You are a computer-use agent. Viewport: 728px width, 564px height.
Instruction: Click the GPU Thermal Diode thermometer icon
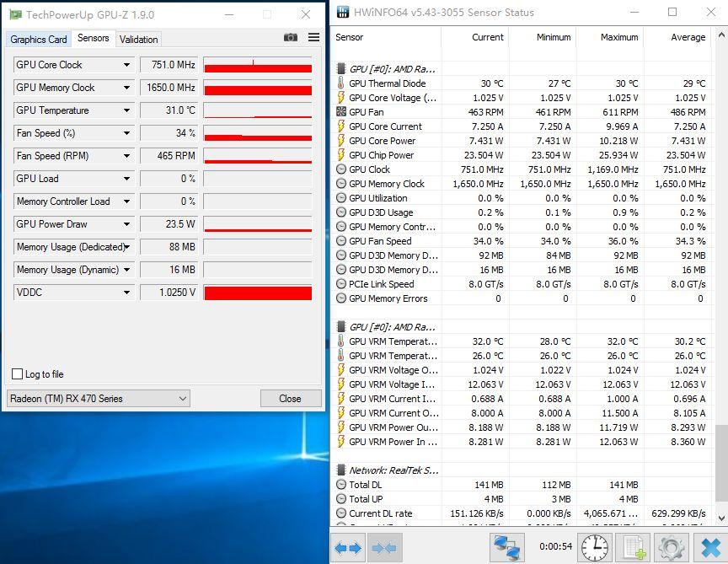click(x=340, y=83)
